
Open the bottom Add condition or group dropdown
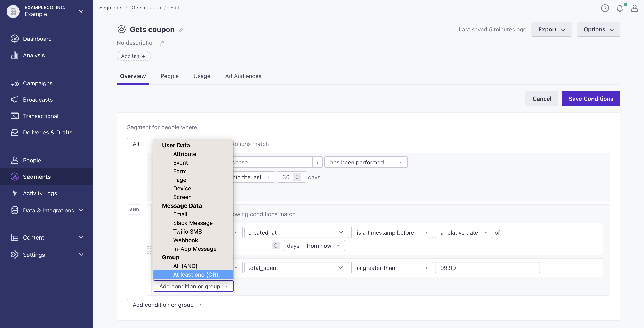167,305
